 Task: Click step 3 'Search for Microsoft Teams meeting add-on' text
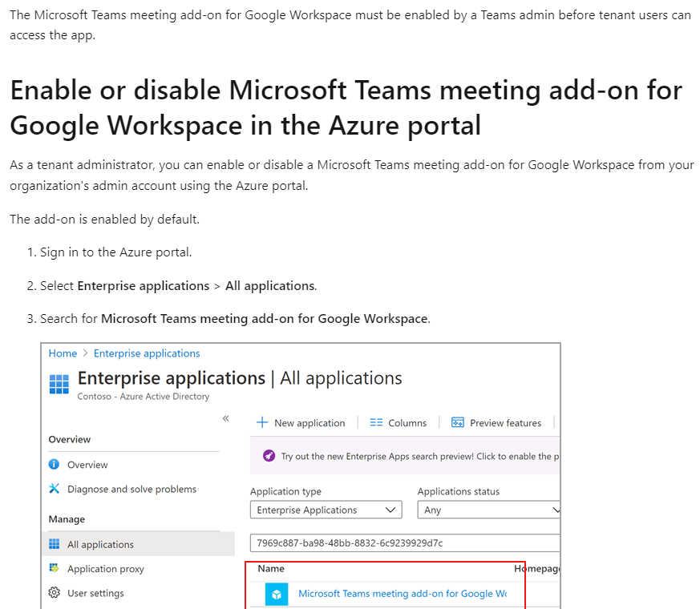235,319
